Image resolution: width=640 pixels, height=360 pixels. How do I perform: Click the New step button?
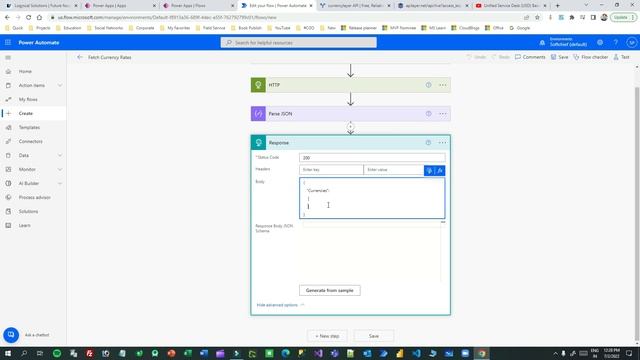327,336
